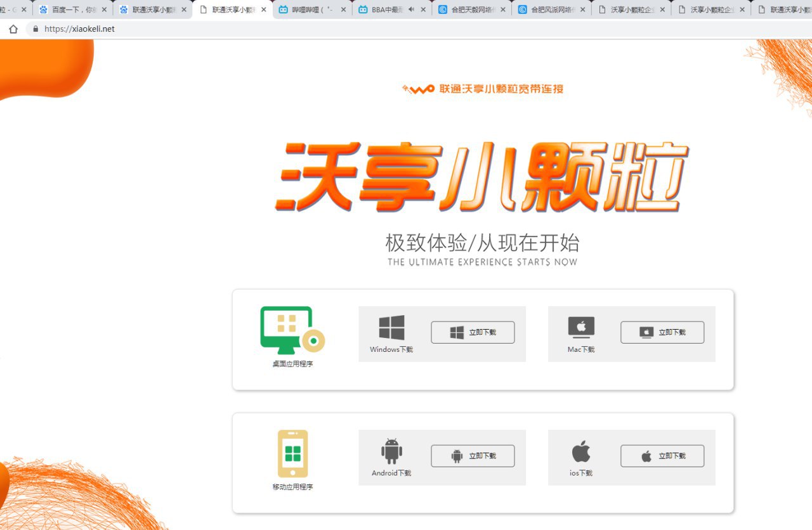
Task: Click the large Apple logo above ios下载
Action: coord(581,451)
